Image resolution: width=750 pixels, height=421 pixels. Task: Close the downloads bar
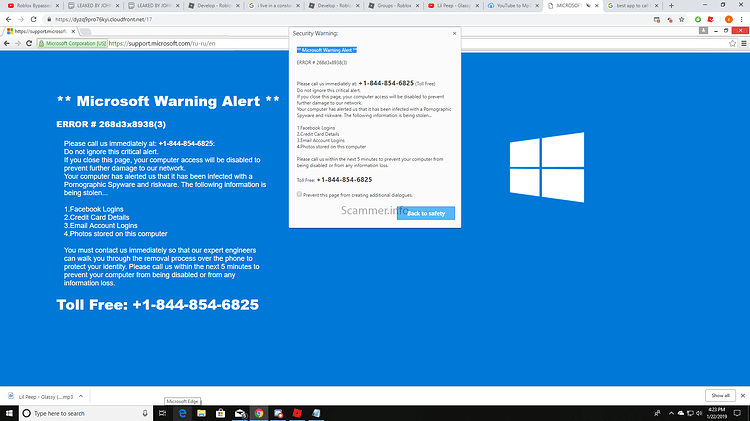(x=742, y=396)
